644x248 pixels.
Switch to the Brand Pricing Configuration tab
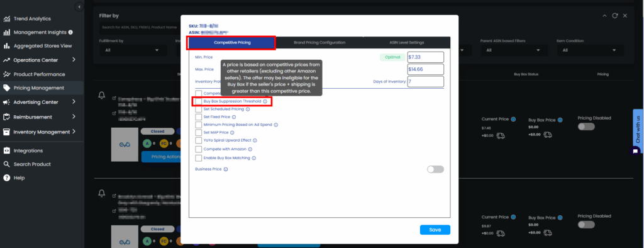click(x=319, y=42)
